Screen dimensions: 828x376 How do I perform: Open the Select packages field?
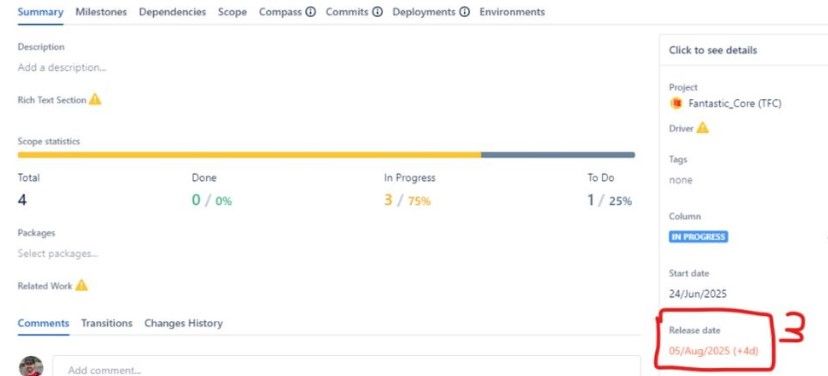coord(58,253)
